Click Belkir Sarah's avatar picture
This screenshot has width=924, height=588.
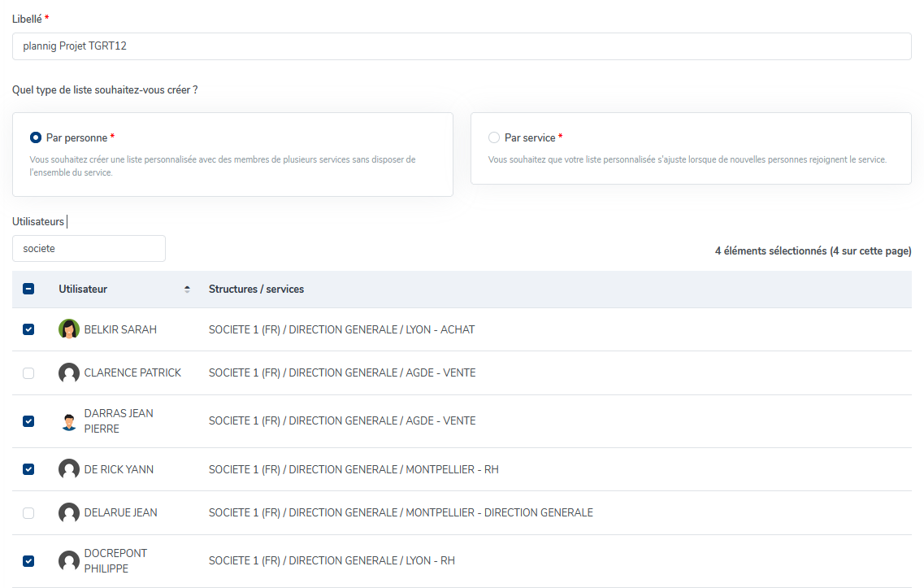tap(69, 329)
